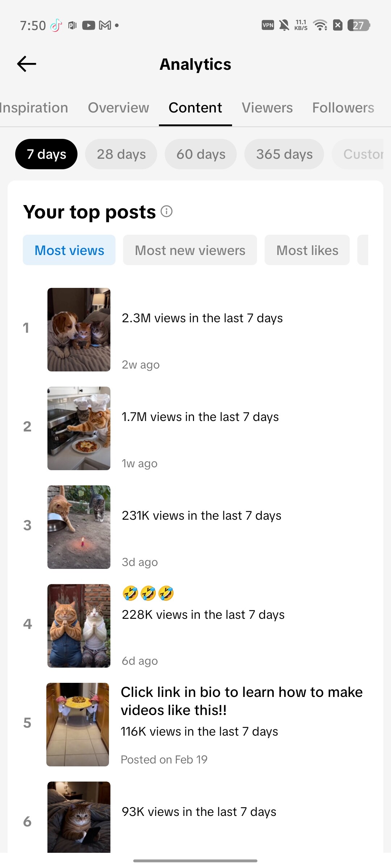The height and width of the screenshot is (868, 391).
Task: Choose the Custom date range chip
Action: point(358,154)
